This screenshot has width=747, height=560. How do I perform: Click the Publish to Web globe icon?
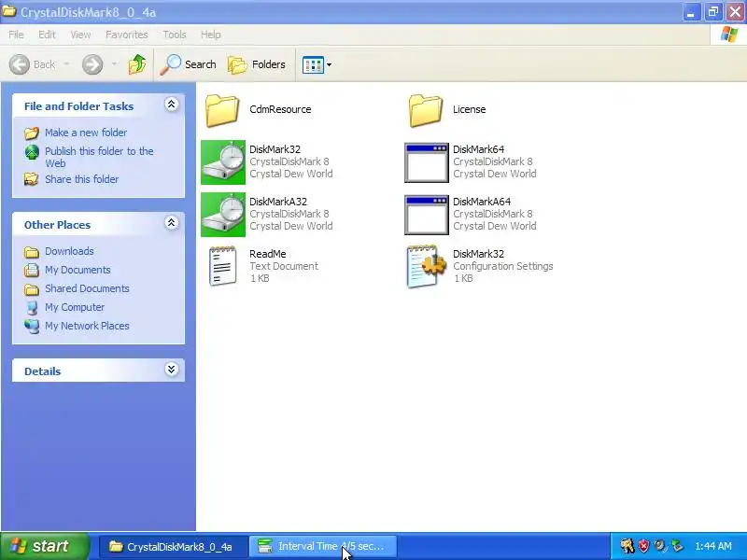click(32, 152)
